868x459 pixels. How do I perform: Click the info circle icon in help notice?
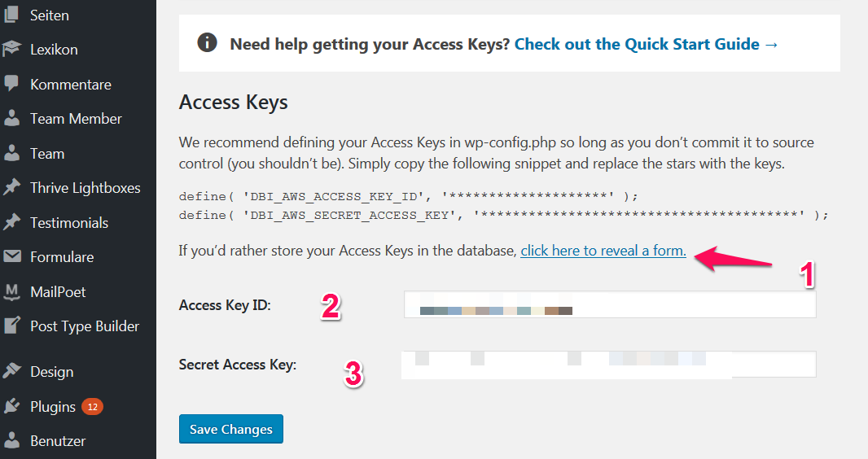(207, 42)
